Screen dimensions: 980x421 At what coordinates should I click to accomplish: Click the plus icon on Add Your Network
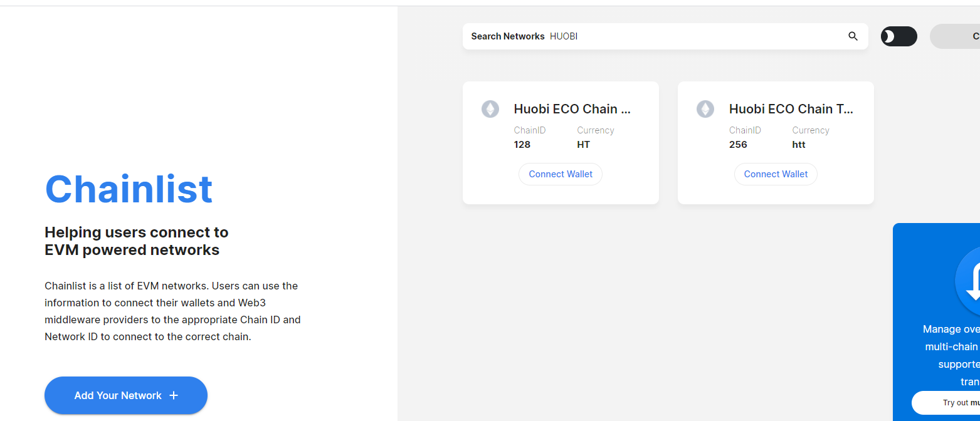174,395
